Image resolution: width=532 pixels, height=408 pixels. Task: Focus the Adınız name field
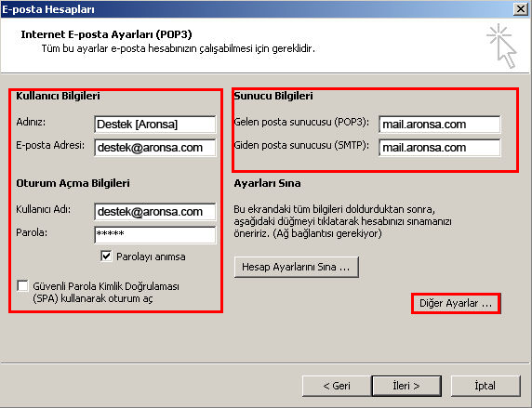(155, 125)
